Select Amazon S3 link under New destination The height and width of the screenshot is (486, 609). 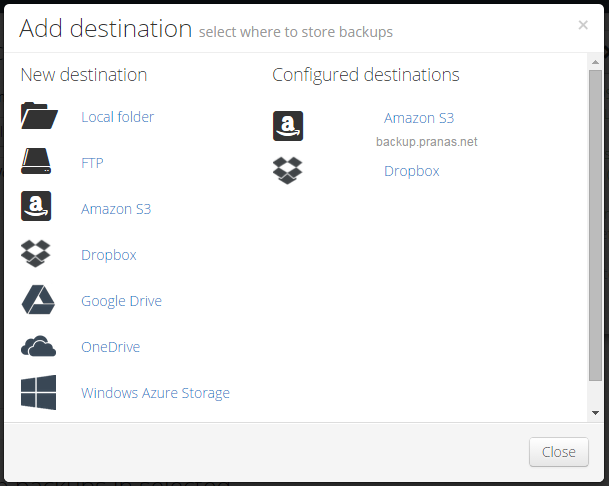tap(116, 209)
